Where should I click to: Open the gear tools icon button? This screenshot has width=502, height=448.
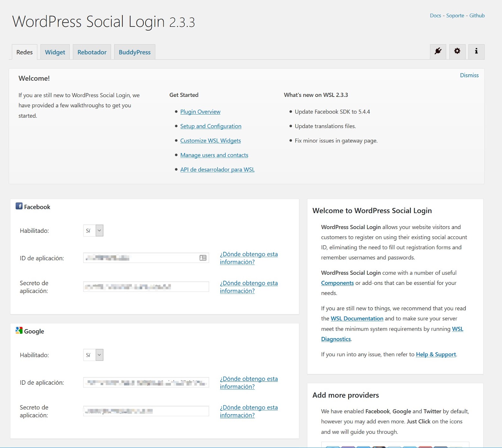click(457, 51)
